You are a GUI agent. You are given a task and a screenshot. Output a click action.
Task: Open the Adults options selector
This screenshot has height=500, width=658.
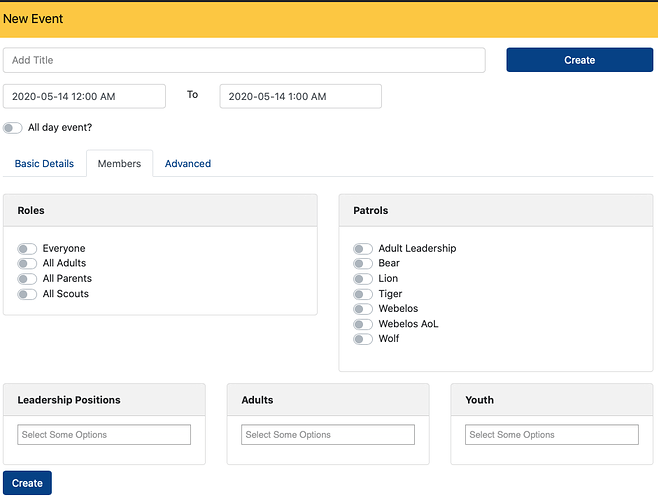click(x=328, y=435)
